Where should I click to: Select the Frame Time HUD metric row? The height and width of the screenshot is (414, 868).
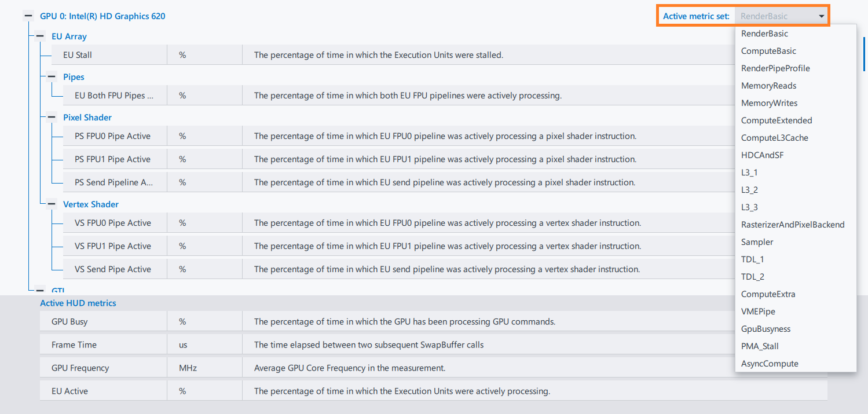[x=74, y=345]
